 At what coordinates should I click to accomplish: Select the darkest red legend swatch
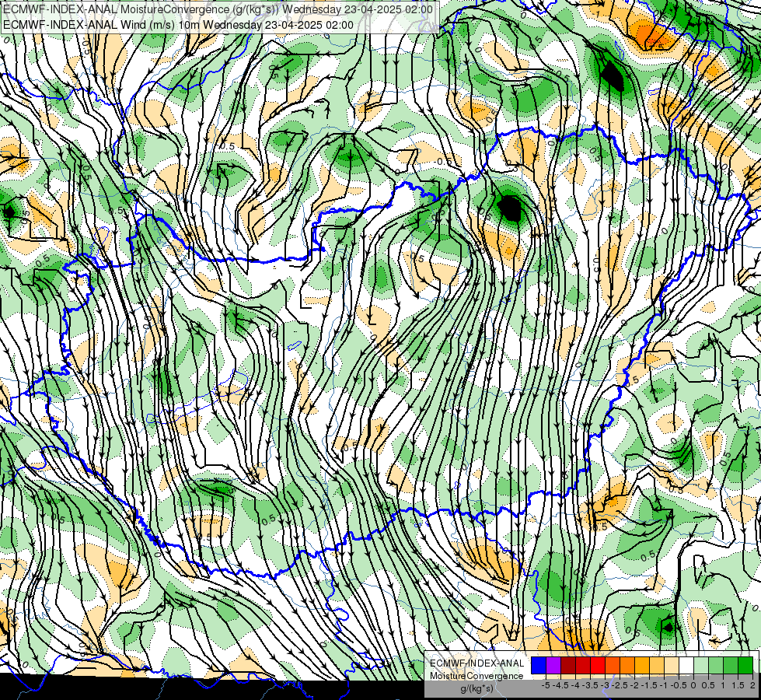[568, 665]
